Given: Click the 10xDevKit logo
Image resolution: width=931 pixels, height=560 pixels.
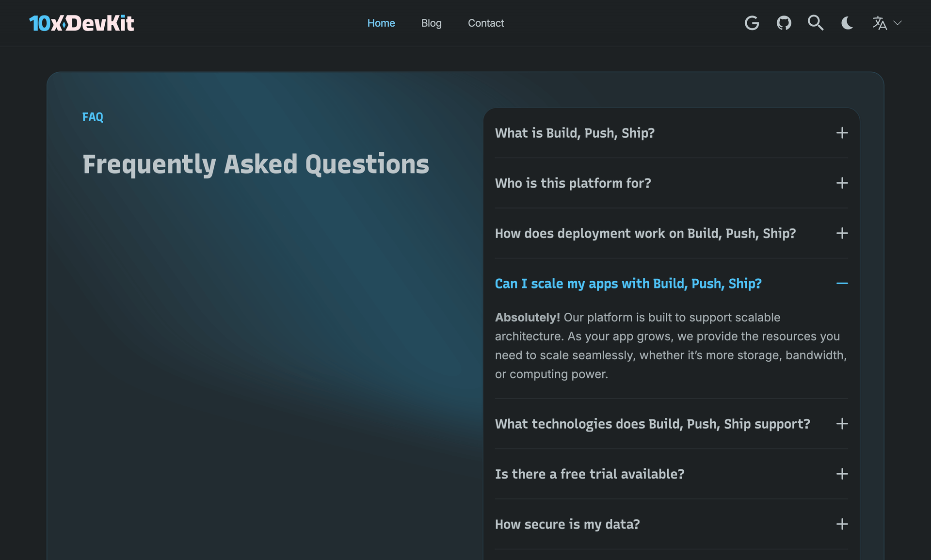Looking at the screenshot, I should click(81, 23).
